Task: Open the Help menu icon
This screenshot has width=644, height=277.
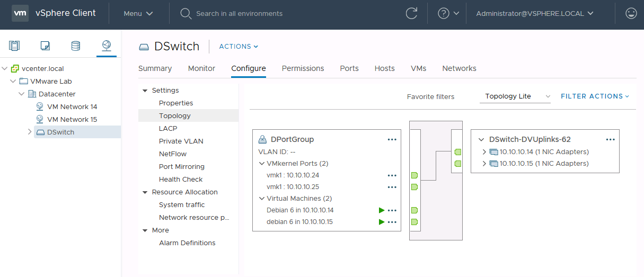Action: click(444, 14)
